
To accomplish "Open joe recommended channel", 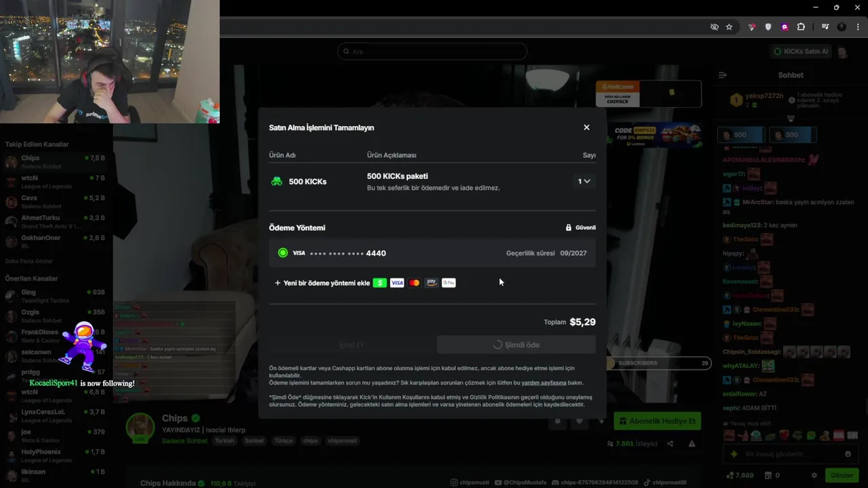I will (x=56, y=435).
